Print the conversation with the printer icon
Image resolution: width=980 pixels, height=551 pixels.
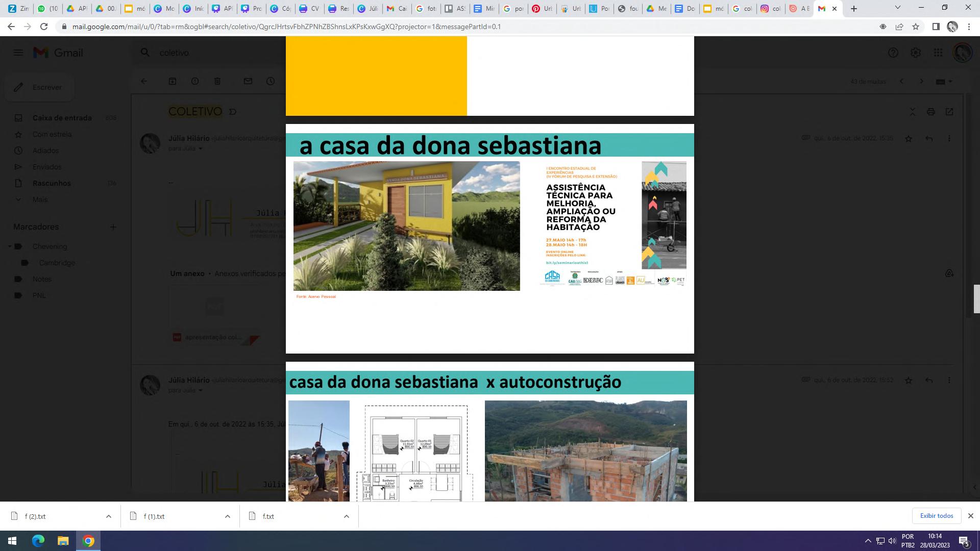pos(931,112)
